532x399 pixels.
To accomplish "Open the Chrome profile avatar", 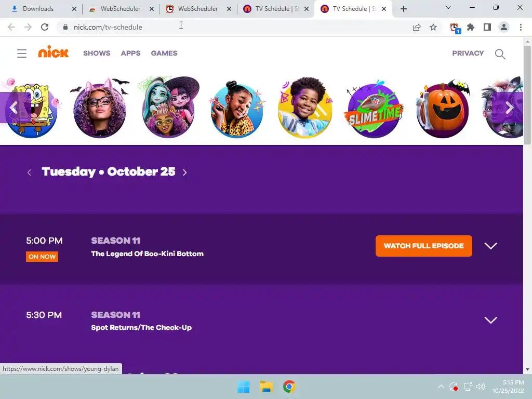I will 504,27.
